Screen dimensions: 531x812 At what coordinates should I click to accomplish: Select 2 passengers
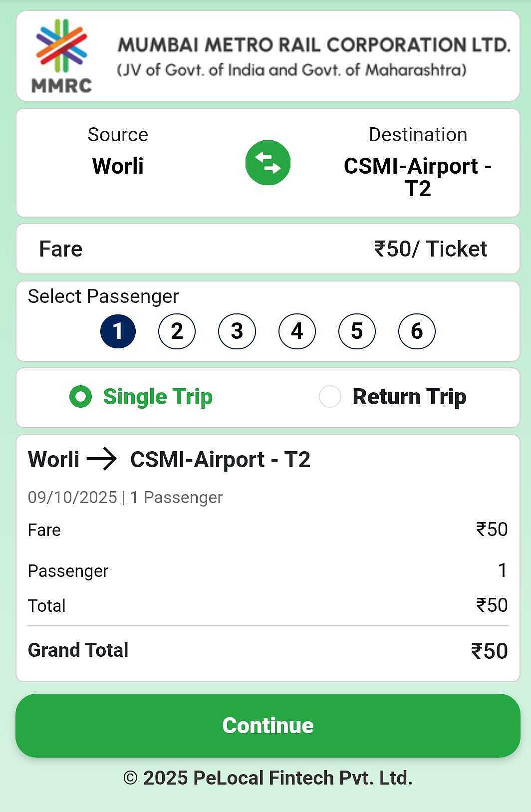177,331
